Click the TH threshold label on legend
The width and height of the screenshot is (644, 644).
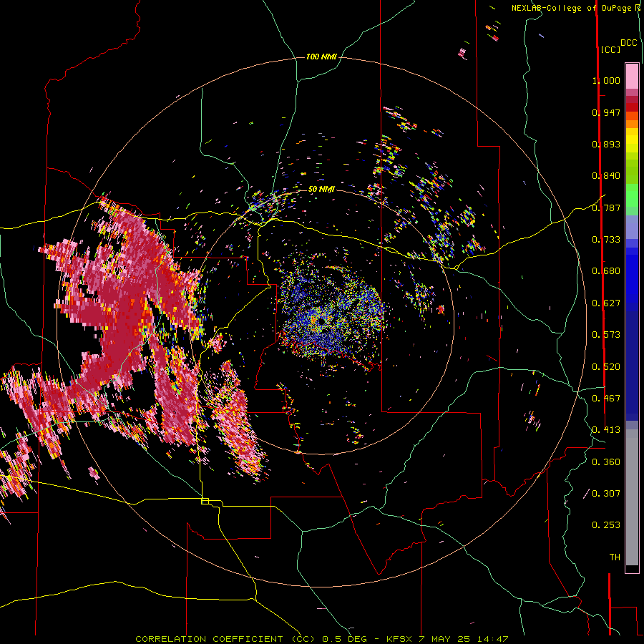tap(615, 557)
